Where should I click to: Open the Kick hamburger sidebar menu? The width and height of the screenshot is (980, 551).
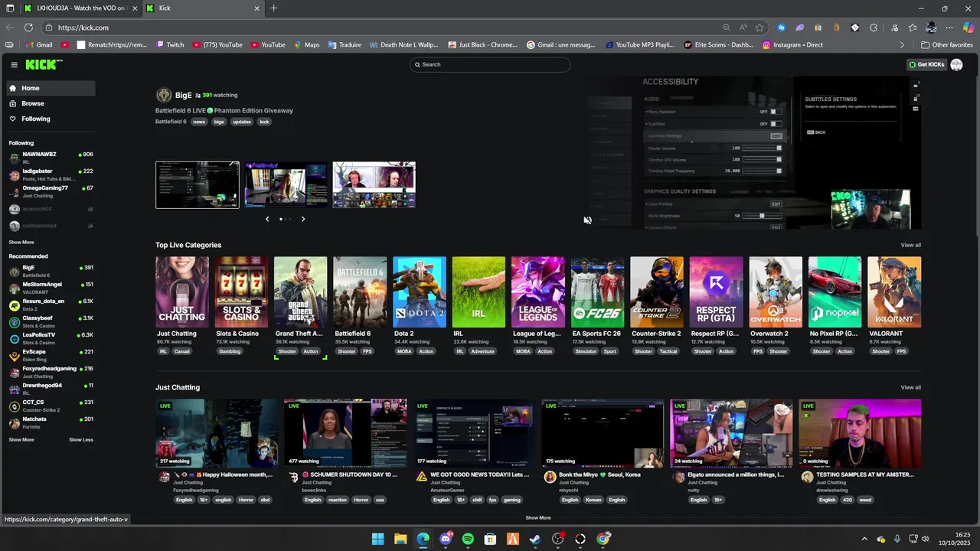[14, 64]
